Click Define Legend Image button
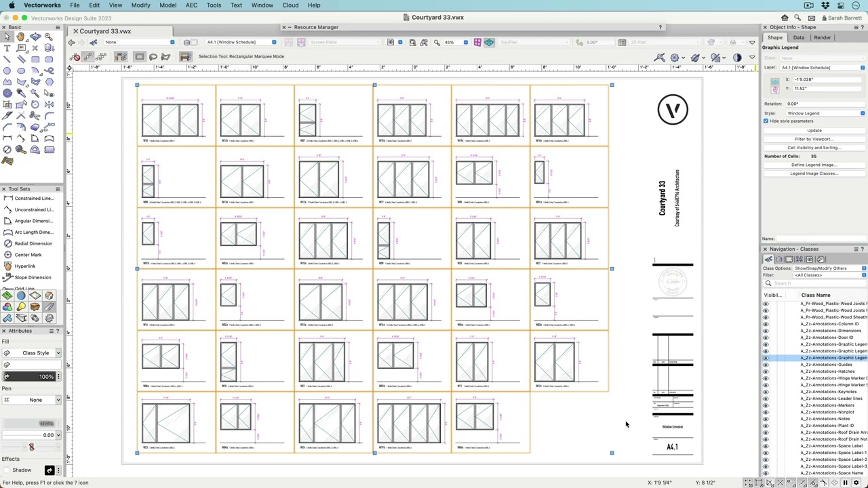 [x=814, y=165]
